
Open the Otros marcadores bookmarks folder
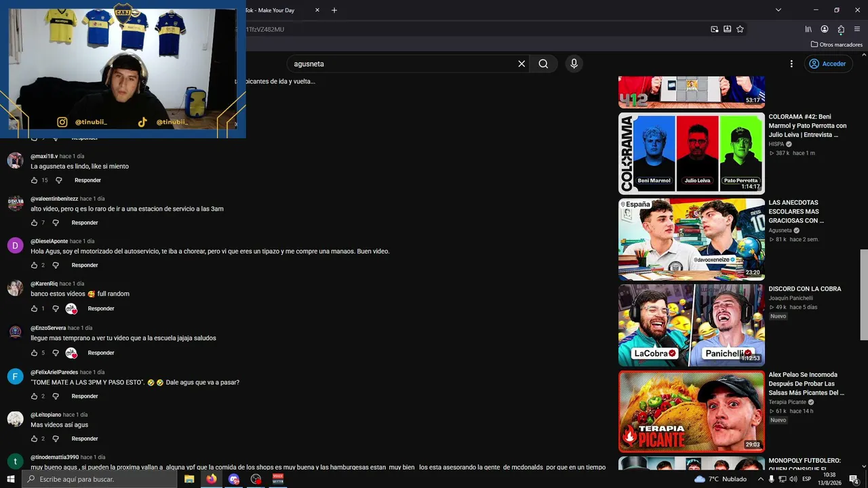[x=837, y=45]
